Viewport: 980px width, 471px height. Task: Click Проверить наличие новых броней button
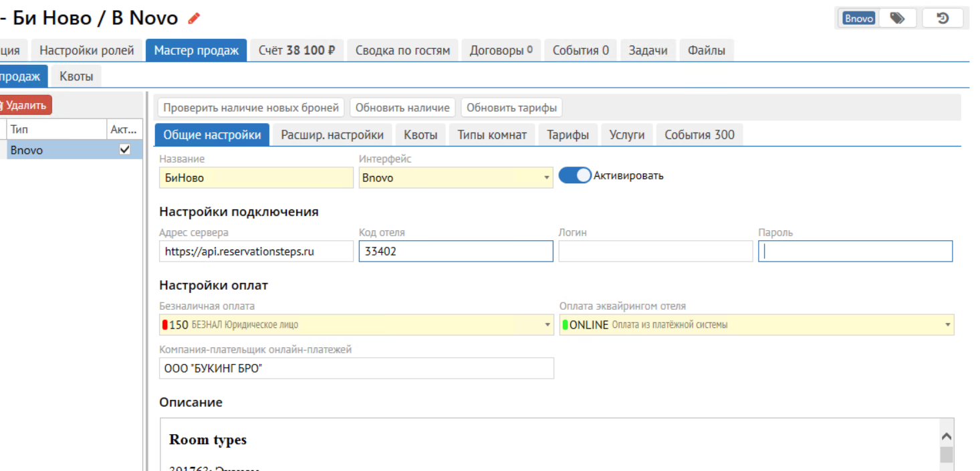(x=251, y=108)
